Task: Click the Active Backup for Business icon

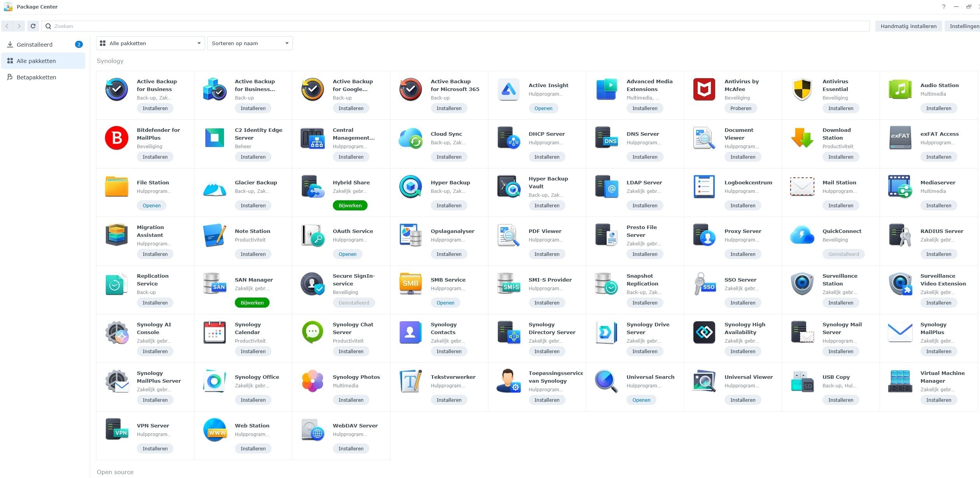Action: [x=117, y=89]
